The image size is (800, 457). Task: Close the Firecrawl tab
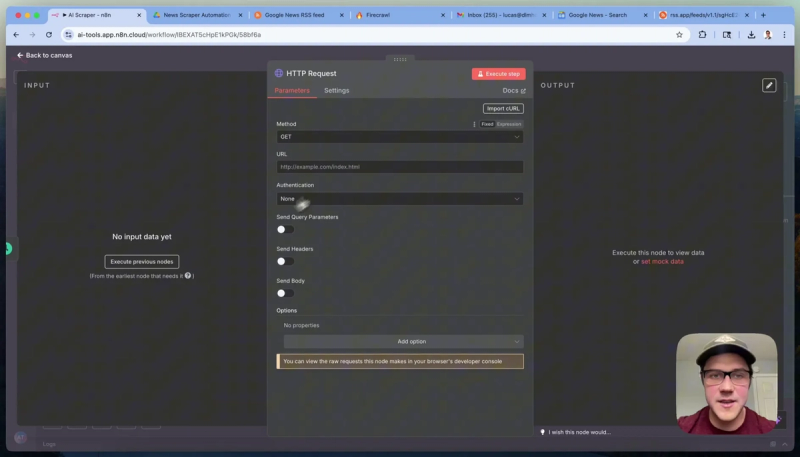[x=443, y=15]
